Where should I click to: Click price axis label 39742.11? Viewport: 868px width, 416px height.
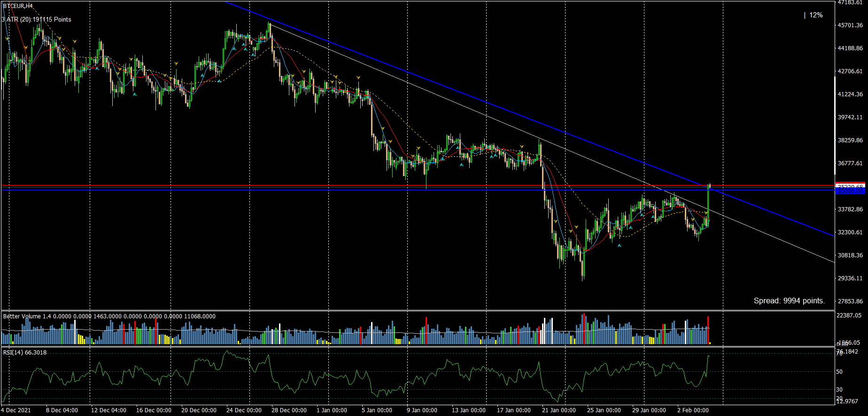pos(850,117)
